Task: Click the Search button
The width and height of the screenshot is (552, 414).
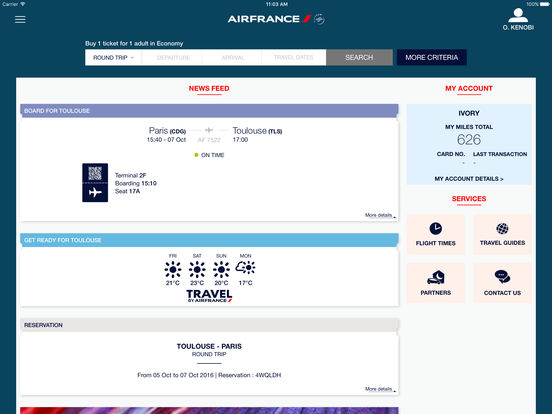Action: 359,57
